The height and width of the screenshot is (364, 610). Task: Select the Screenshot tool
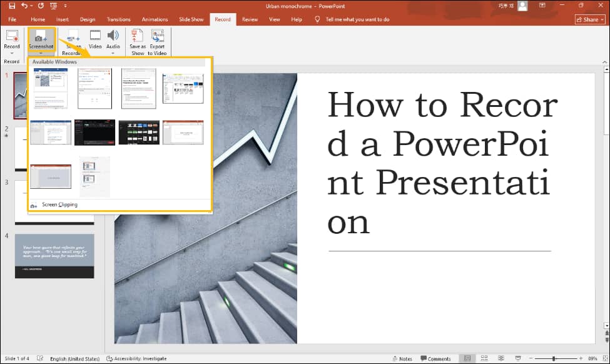coord(41,39)
